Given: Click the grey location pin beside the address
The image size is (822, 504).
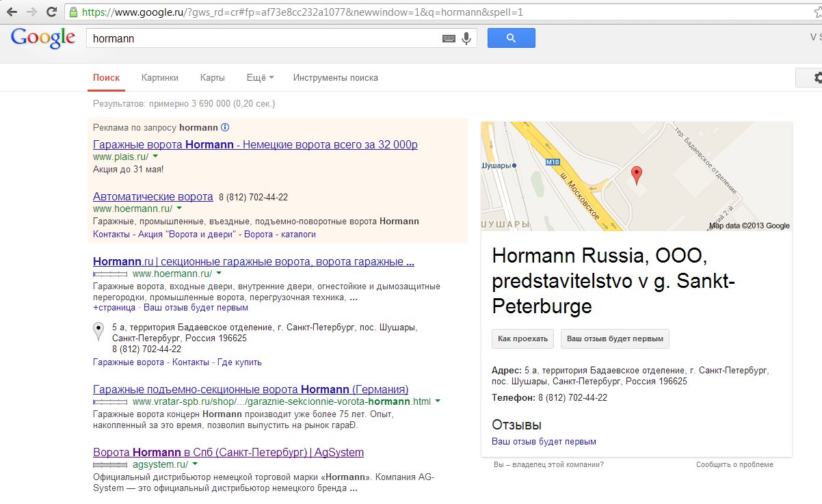Looking at the screenshot, I should pyautogui.click(x=98, y=332).
